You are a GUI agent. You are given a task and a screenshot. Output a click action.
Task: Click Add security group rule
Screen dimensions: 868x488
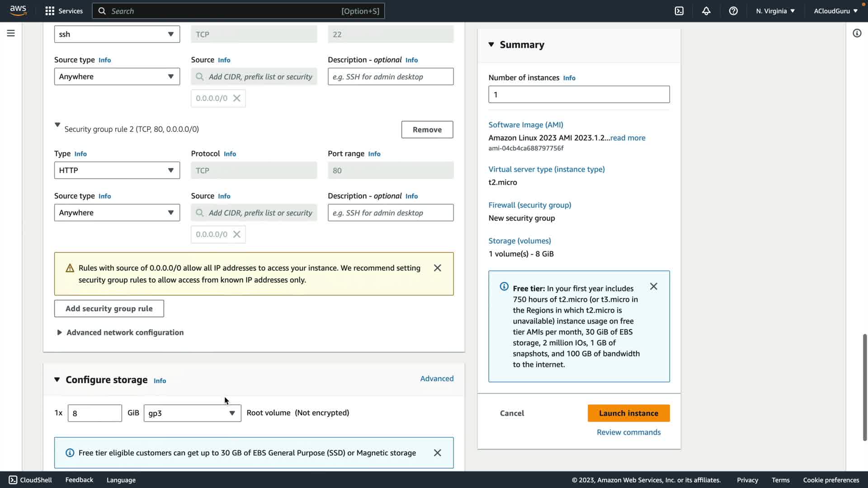click(x=109, y=309)
